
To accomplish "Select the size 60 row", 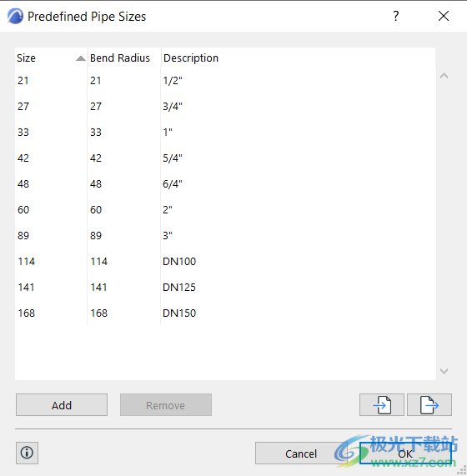I will click(225, 210).
